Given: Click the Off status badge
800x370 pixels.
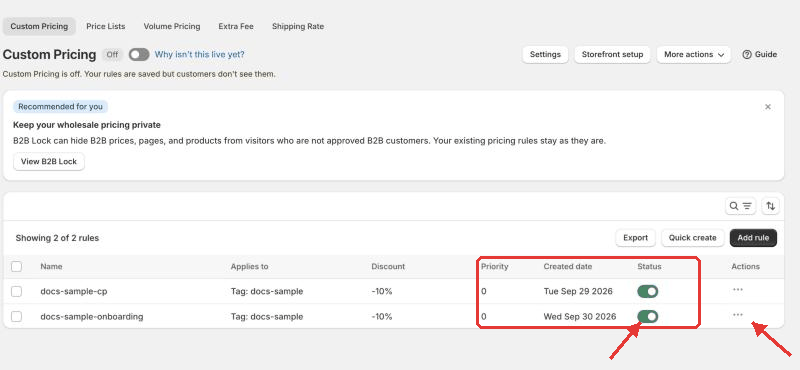Looking at the screenshot, I should [112, 55].
